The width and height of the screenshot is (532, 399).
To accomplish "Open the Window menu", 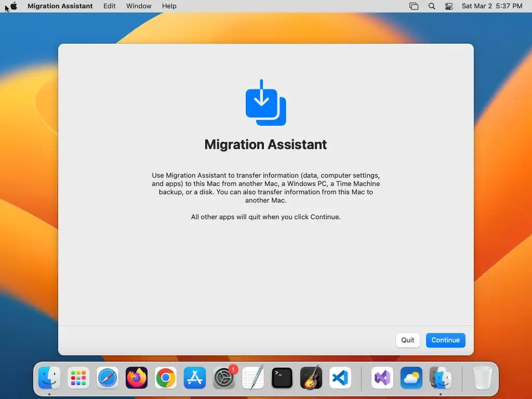I will 139,6.
